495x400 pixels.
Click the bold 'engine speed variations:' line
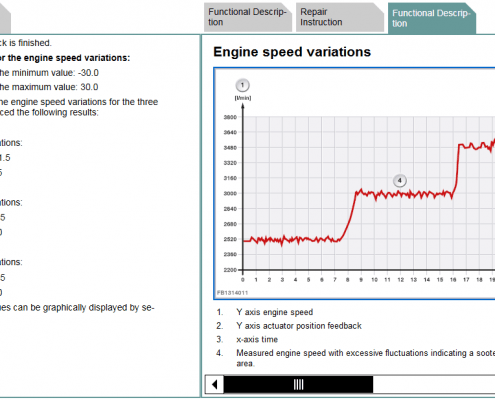coord(65,58)
